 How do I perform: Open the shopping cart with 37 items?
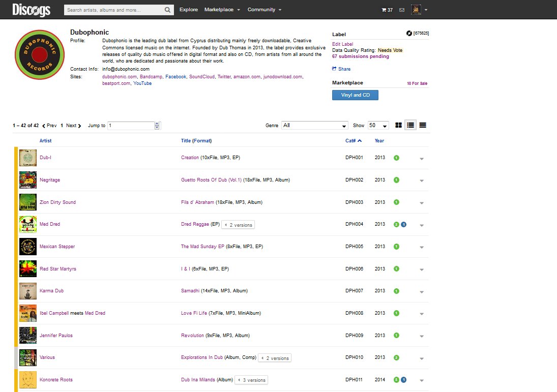click(x=387, y=10)
